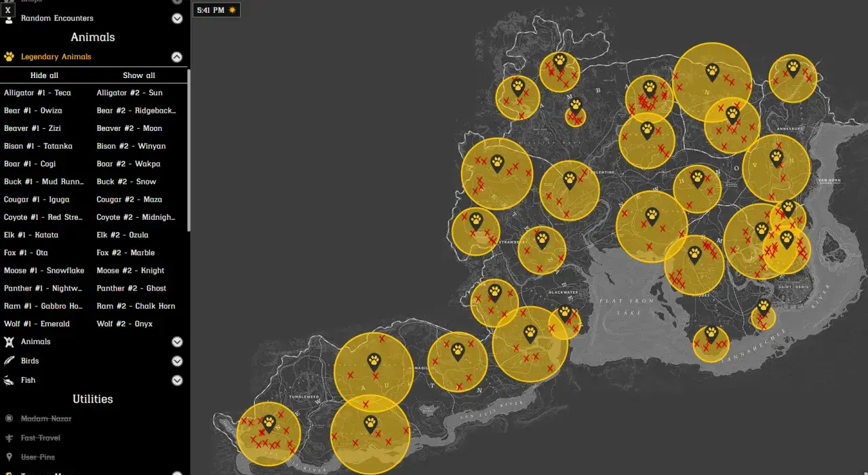
Task: Toggle Cougar #2 - Maza marker
Action: pos(130,199)
